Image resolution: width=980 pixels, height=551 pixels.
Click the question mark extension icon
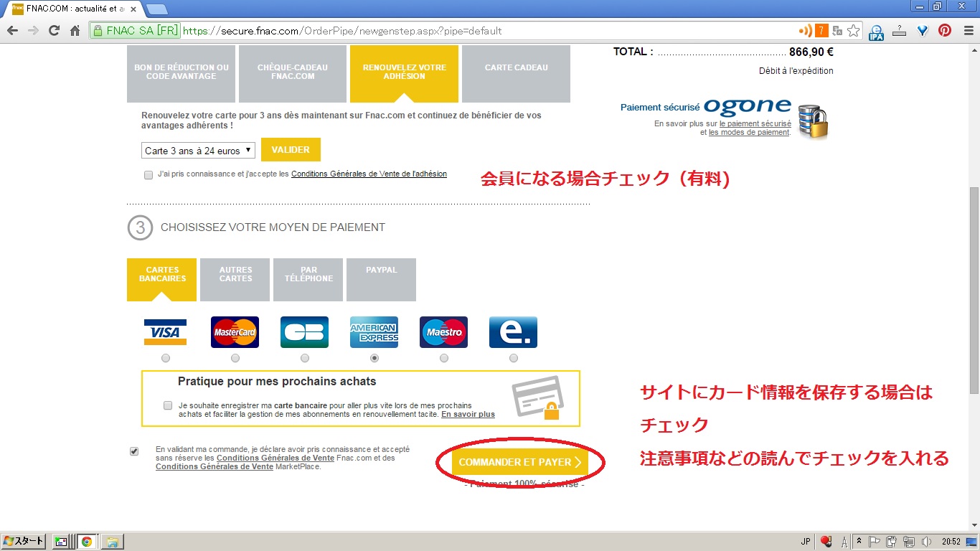(x=900, y=31)
